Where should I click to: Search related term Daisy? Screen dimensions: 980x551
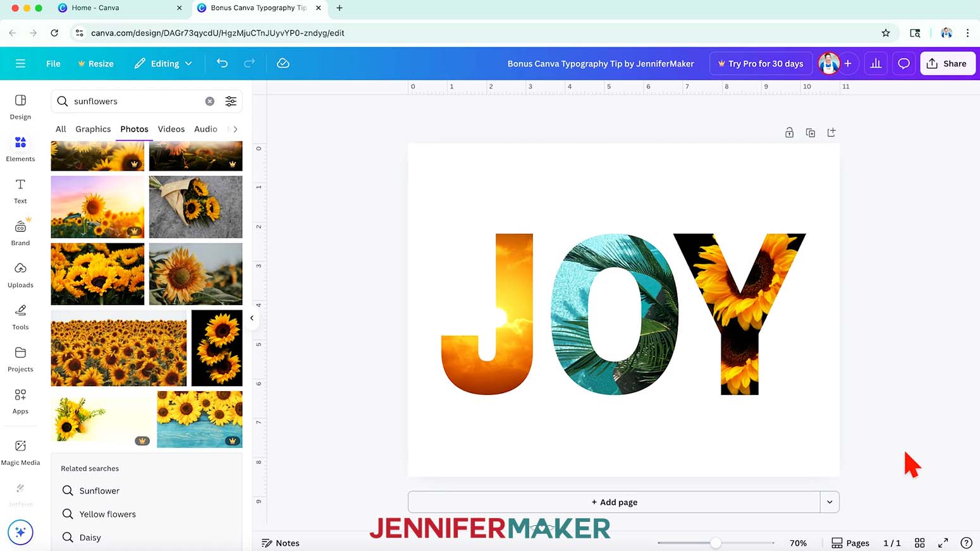[x=90, y=537]
